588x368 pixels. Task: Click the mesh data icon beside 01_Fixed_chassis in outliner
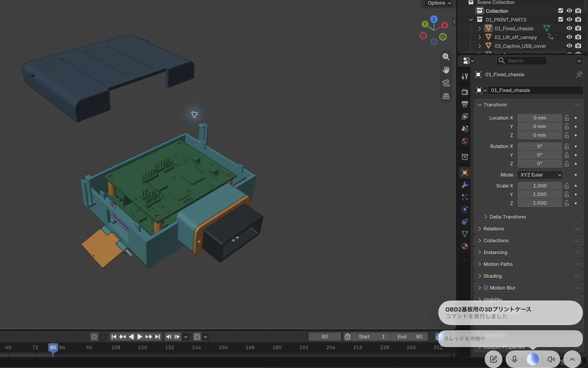pos(546,28)
